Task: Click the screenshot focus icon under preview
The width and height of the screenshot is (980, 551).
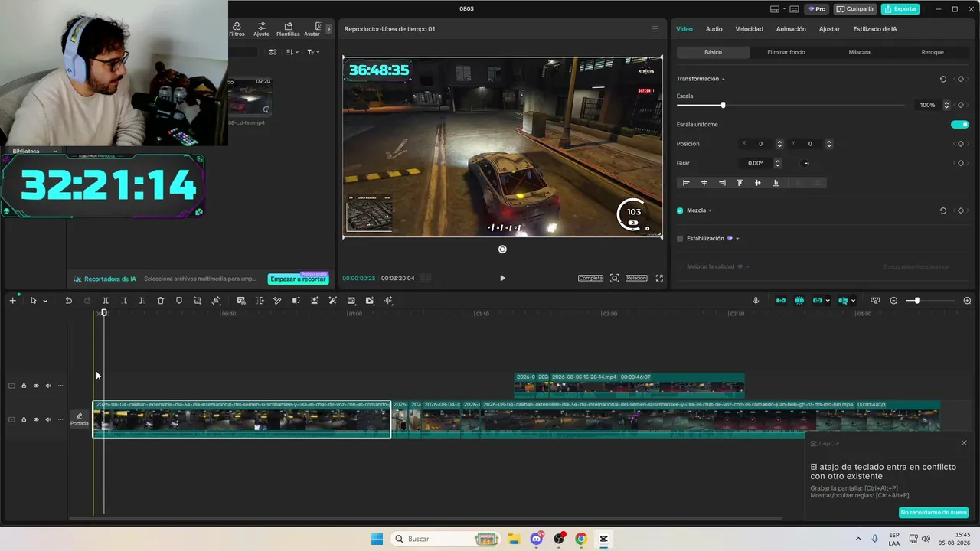Action: 614,279
